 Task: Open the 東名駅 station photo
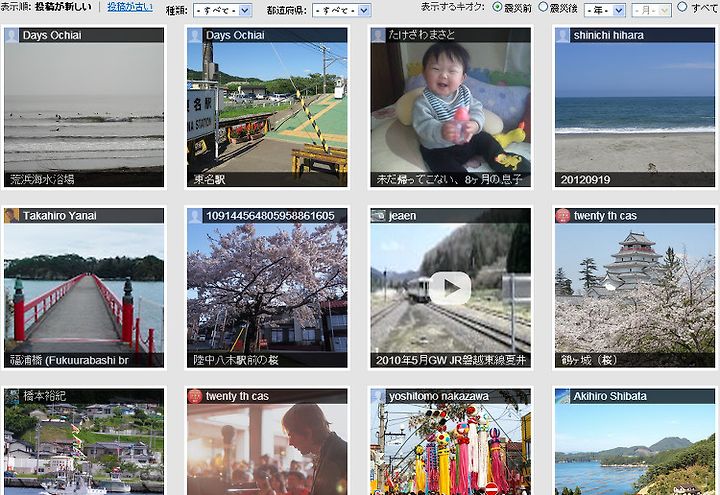267,107
